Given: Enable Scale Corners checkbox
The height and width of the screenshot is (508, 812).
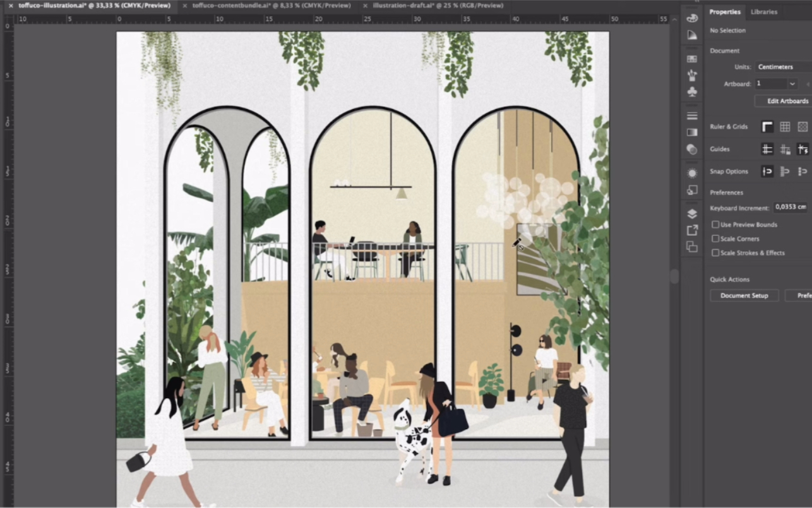Looking at the screenshot, I should [715, 239].
